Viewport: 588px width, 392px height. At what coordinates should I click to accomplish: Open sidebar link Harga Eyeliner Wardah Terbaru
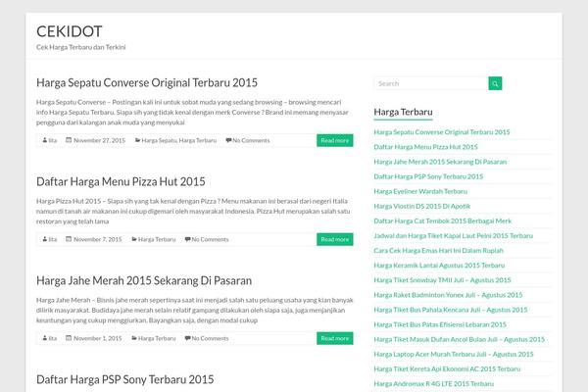coord(420,191)
